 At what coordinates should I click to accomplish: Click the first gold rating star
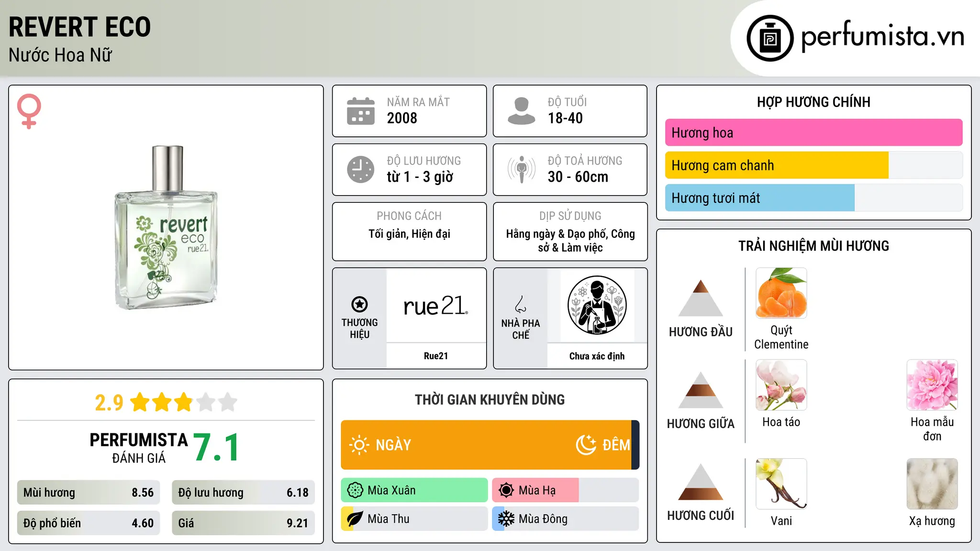coord(140,402)
